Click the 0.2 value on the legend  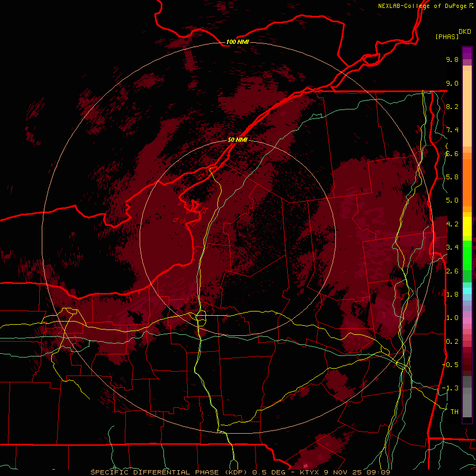(x=452, y=342)
